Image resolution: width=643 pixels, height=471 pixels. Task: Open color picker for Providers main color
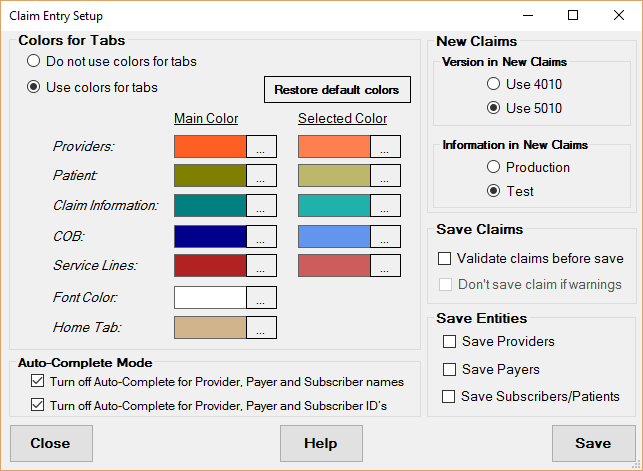[260, 146]
